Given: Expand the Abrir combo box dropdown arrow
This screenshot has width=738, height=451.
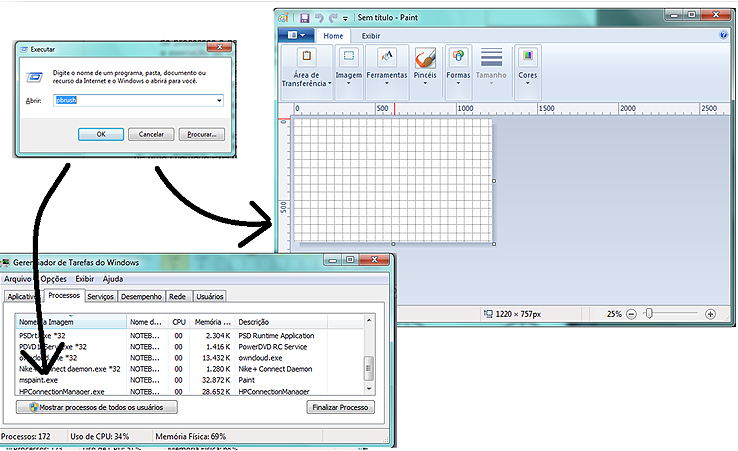Looking at the screenshot, I should coord(219,101).
